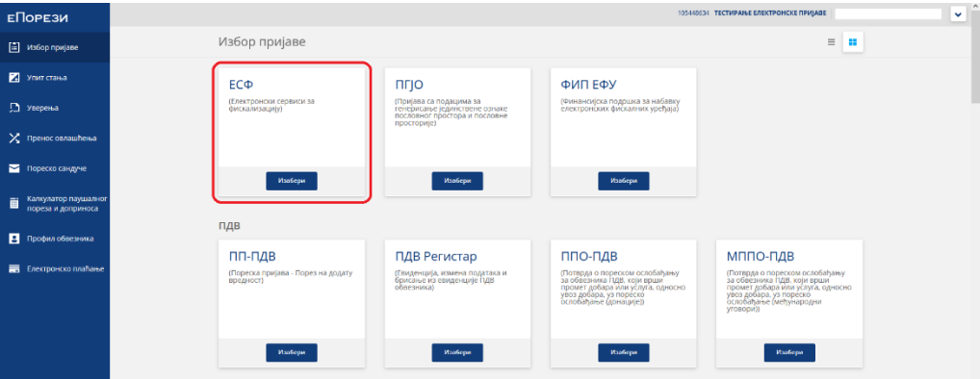Switch to grid view icon
980x379 pixels.
pos(853,42)
